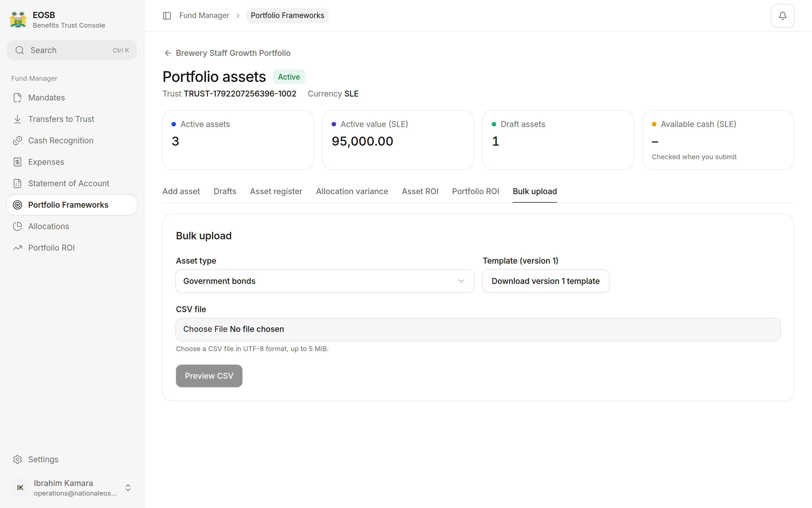The height and width of the screenshot is (508, 812).
Task: Go to Fund Manager breadcrumb
Action: pyautogui.click(x=204, y=16)
